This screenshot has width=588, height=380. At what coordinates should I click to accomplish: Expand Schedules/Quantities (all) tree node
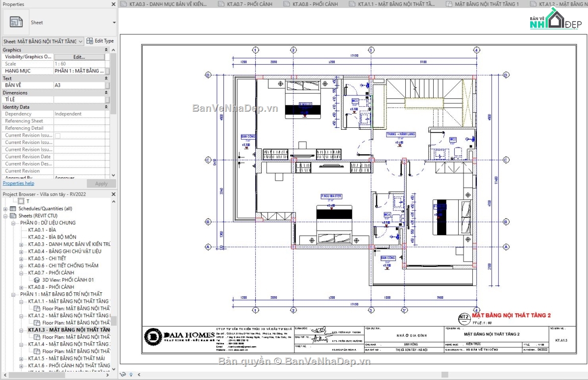(x=5, y=209)
